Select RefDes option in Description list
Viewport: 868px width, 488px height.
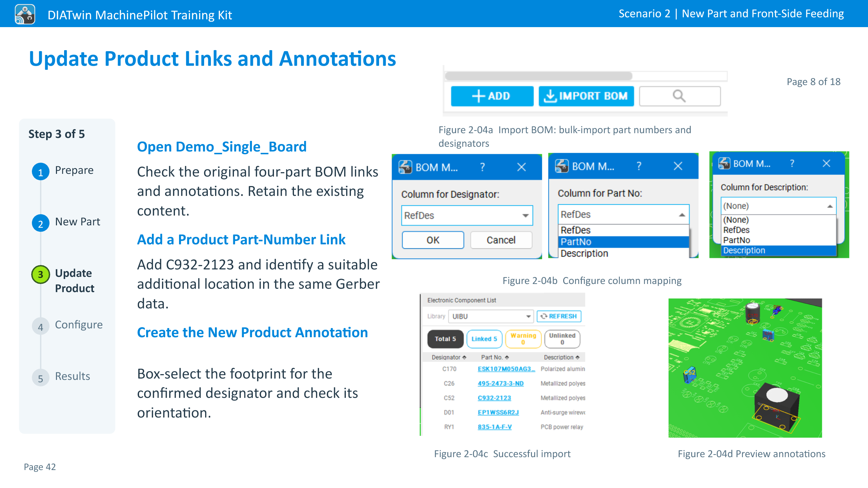click(778, 230)
